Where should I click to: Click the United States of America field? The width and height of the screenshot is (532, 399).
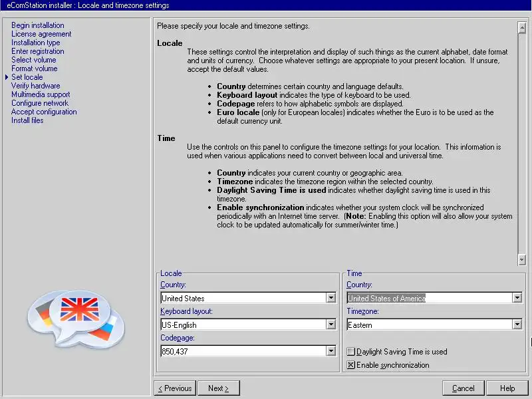point(430,298)
